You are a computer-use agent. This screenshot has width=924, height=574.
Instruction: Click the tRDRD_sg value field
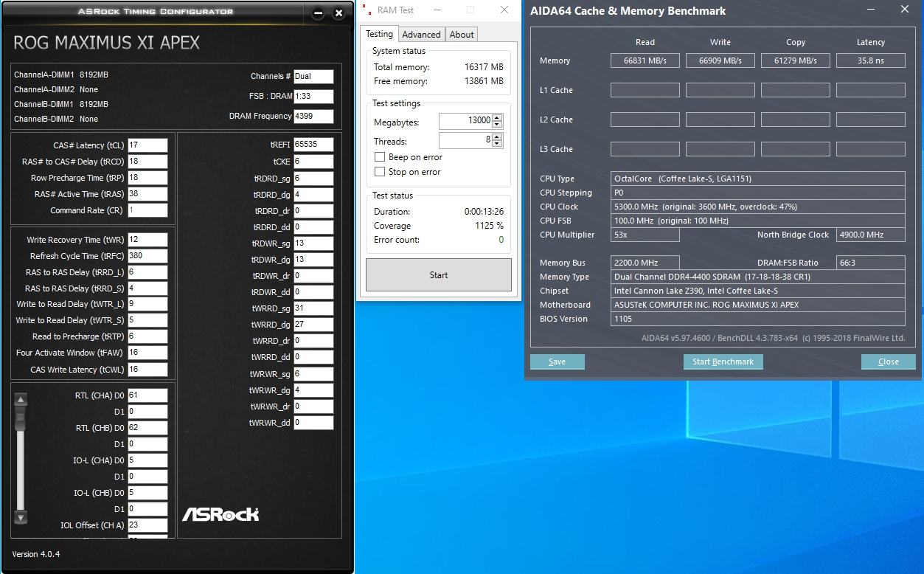coord(313,179)
